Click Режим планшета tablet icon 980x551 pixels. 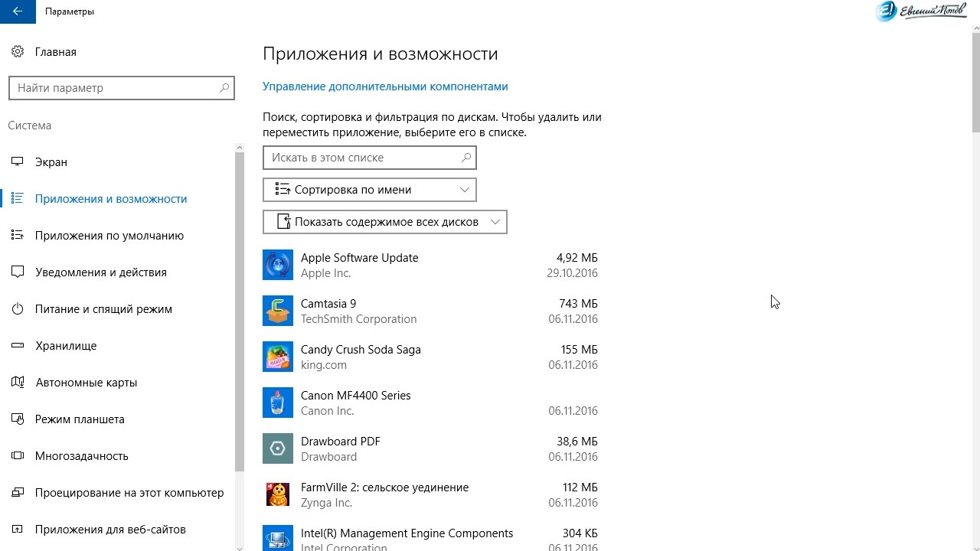[18, 419]
